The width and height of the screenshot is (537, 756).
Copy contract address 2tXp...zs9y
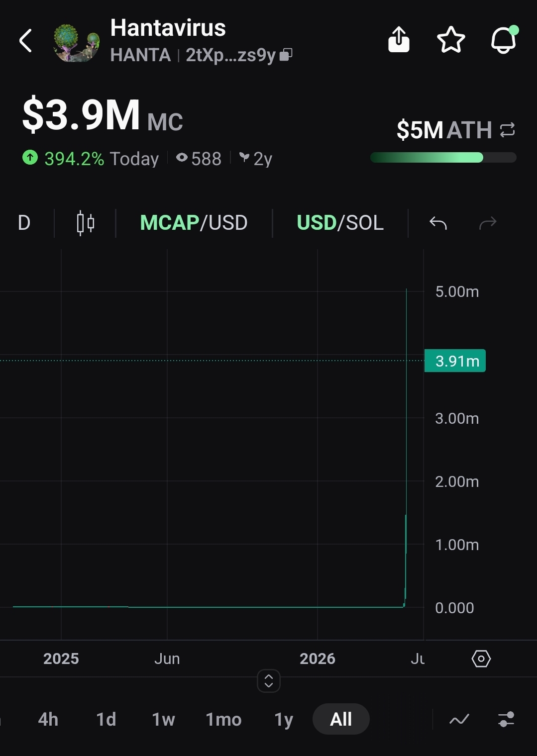[x=286, y=55]
